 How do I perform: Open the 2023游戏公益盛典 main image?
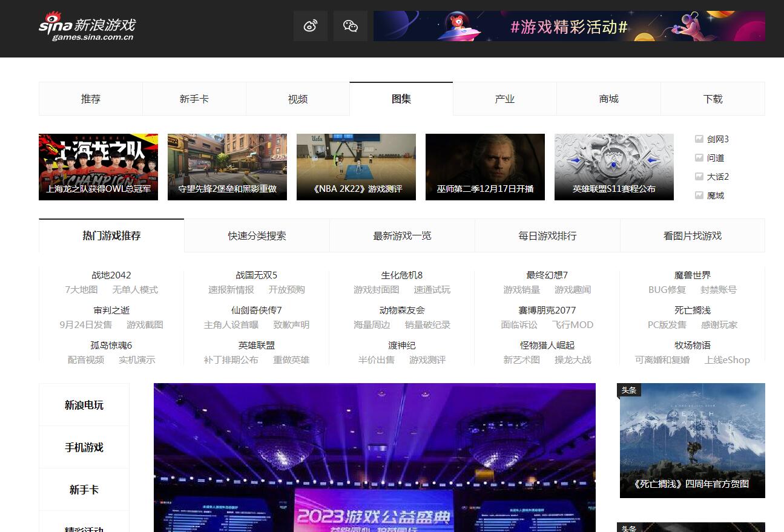pos(375,458)
